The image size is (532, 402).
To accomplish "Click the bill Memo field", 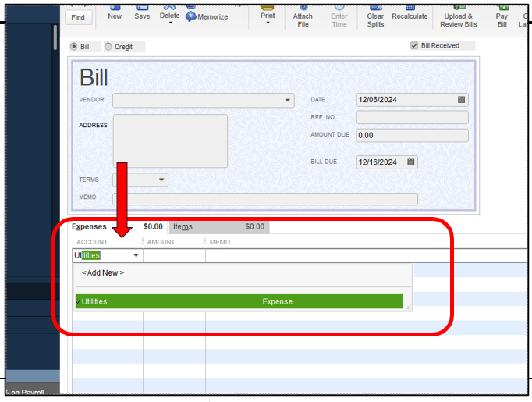I will coord(265,199).
